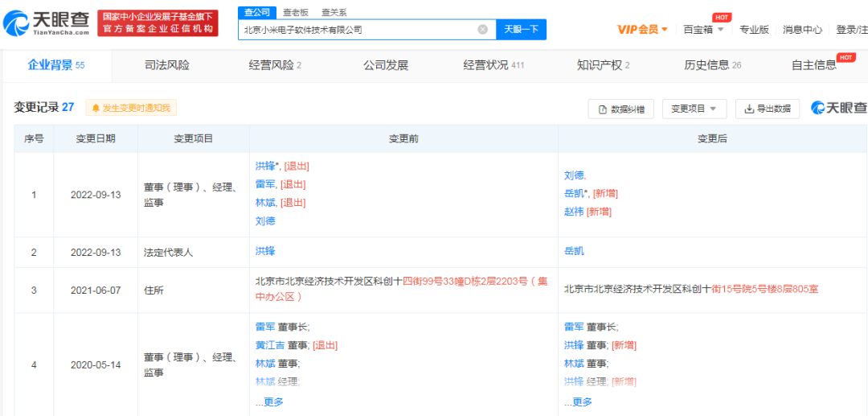
Task: Open 赵祎 [新增] link in row 1
Action: point(574,212)
